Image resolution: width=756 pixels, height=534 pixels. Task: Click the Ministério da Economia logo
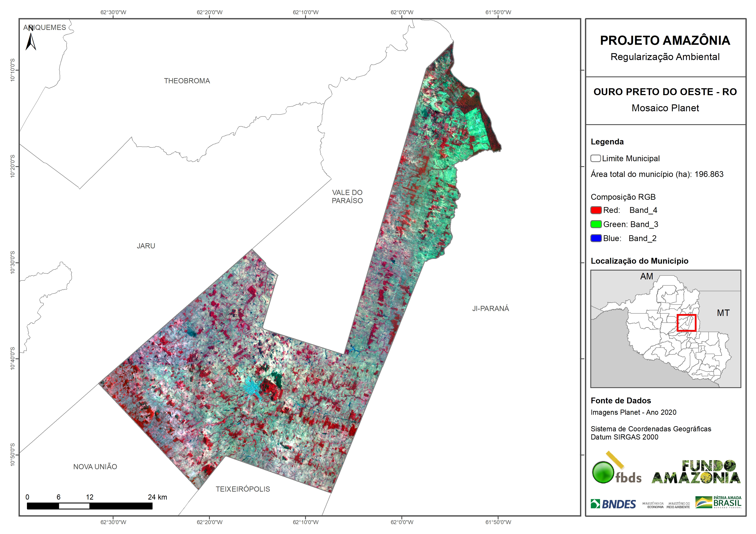point(653,505)
